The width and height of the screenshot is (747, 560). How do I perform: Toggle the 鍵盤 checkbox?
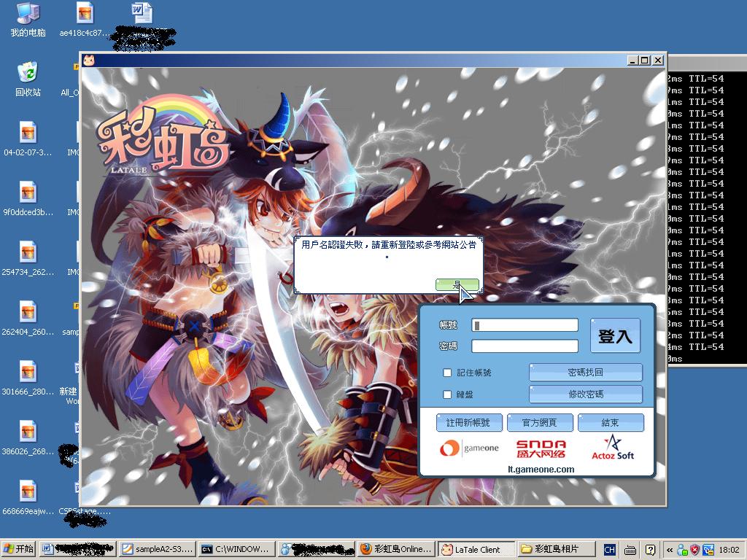tap(447, 394)
